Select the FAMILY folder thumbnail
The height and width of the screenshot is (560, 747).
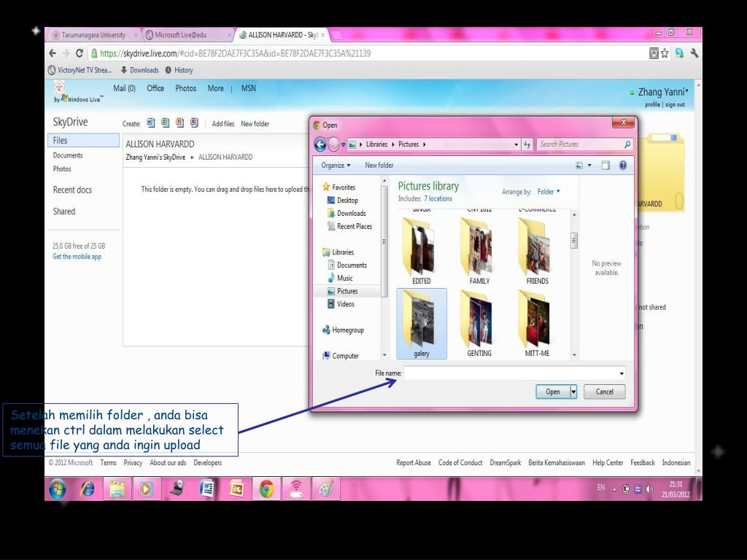point(479,252)
